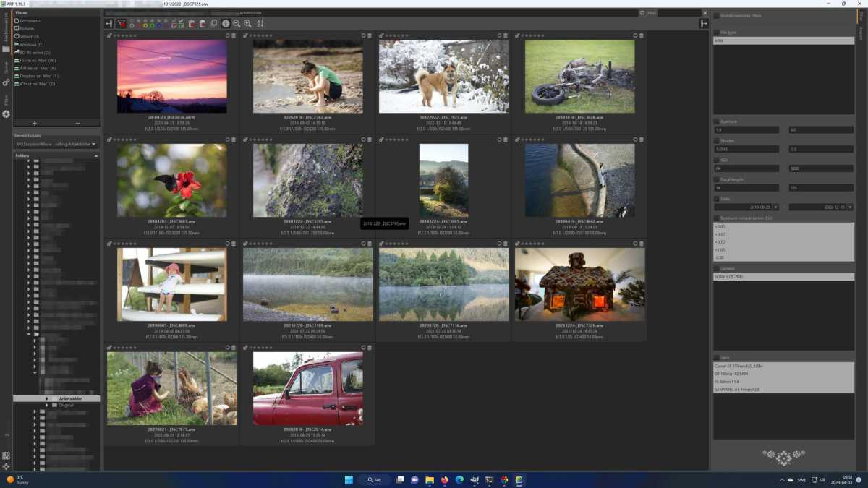The width and height of the screenshot is (868, 488).
Task: Click the File Browser folder icon in sidebar
Action: point(6,49)
